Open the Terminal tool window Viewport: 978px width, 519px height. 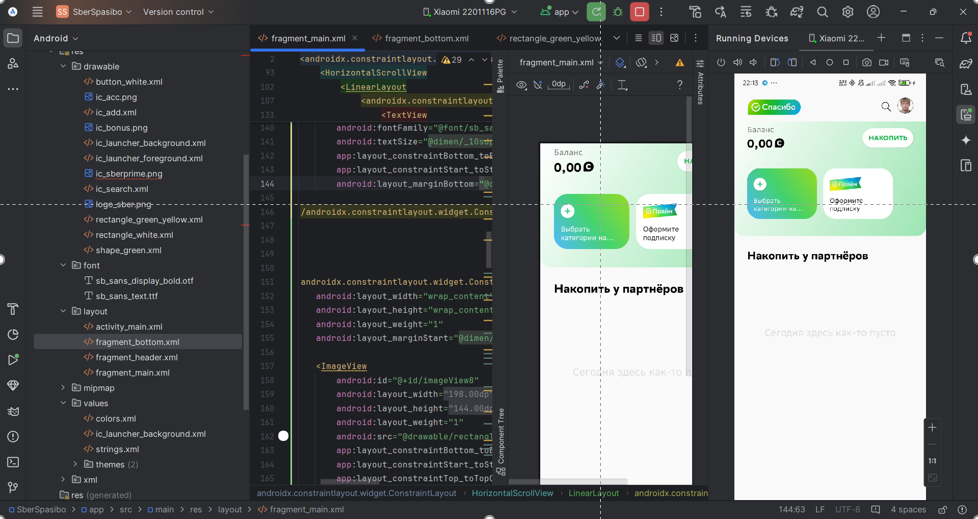13,462
